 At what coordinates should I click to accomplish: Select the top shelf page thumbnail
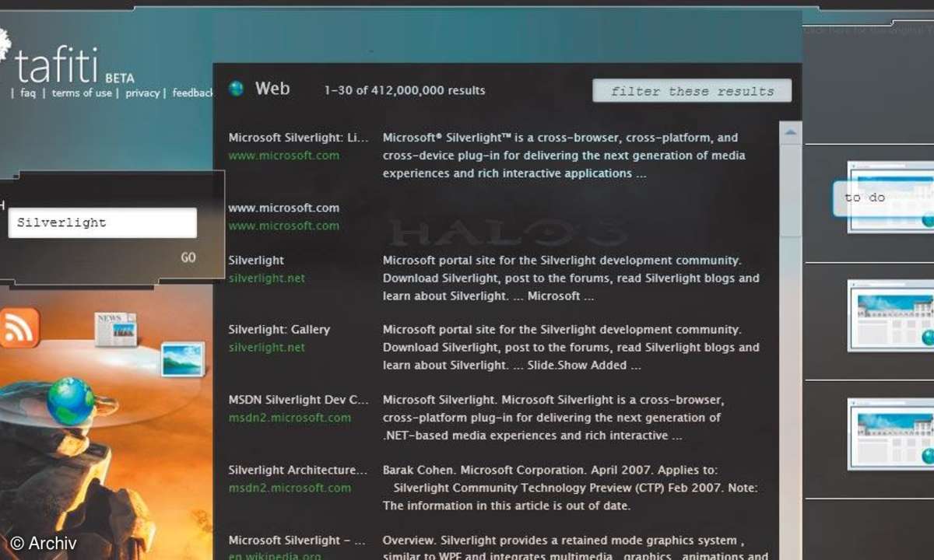(x=890, y=198)
